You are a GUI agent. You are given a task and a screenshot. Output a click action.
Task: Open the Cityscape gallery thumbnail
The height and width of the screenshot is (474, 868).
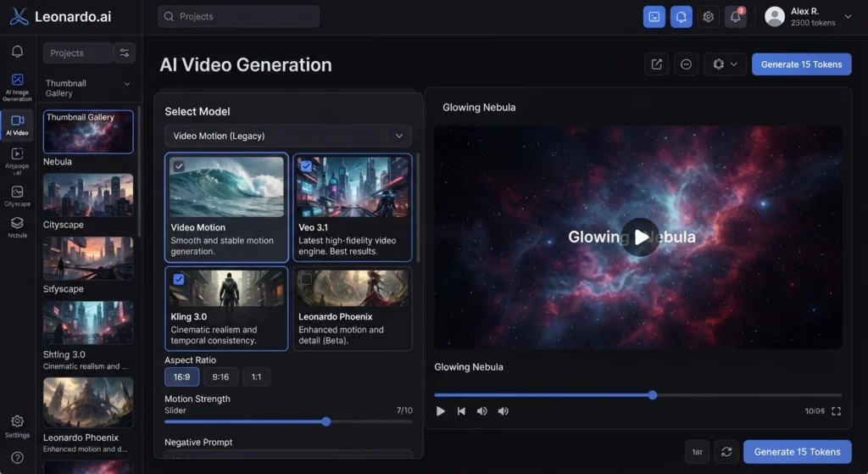coord(88,195)
